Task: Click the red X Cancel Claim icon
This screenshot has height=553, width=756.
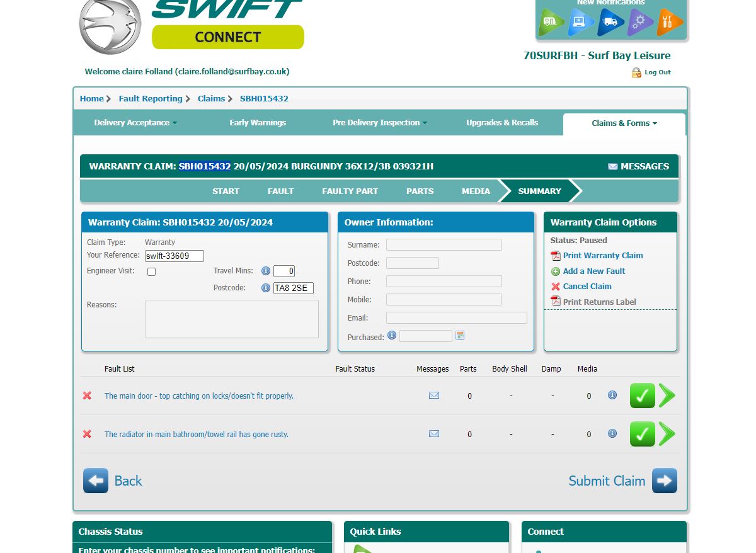Action: 556,287
